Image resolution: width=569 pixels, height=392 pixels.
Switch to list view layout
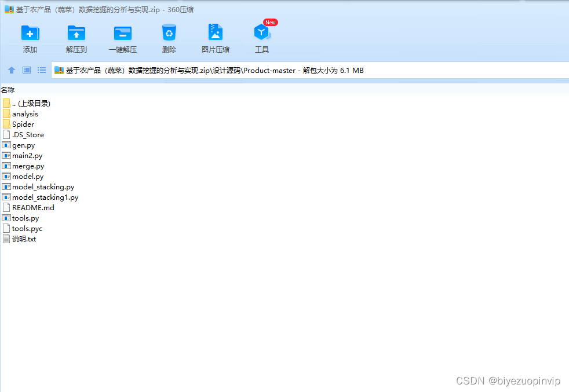pos(41,70)
